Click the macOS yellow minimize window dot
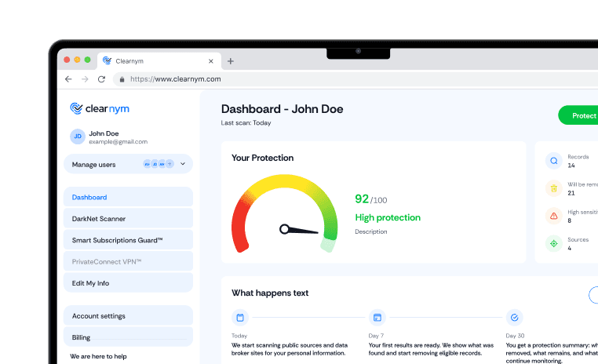 click(77, 60)
